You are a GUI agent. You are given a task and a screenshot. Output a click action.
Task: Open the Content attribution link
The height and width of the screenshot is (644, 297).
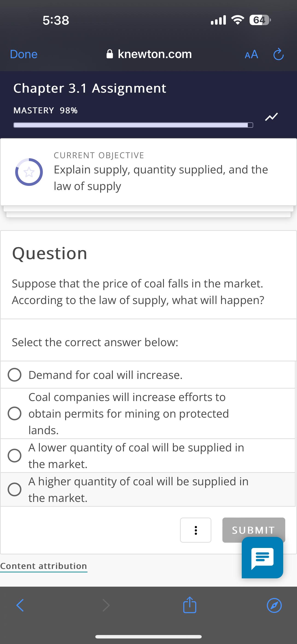click(44, 566)
